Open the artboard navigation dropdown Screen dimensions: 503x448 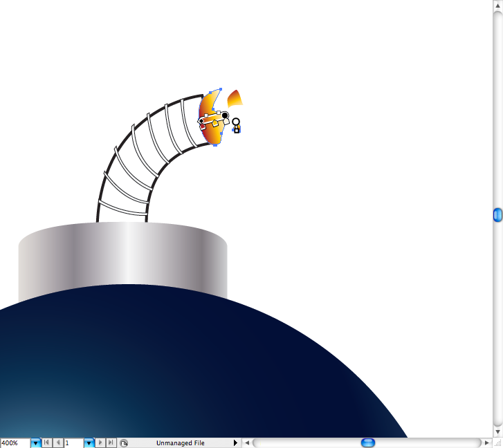(x=89, y=442)
